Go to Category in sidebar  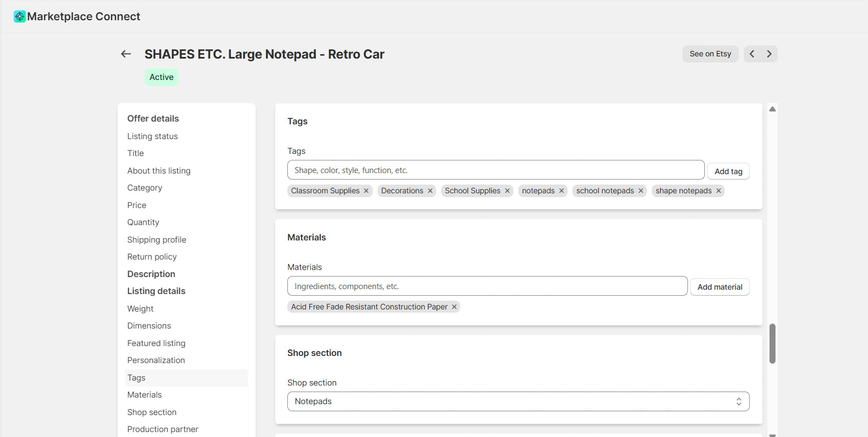(x=145, y=188)
